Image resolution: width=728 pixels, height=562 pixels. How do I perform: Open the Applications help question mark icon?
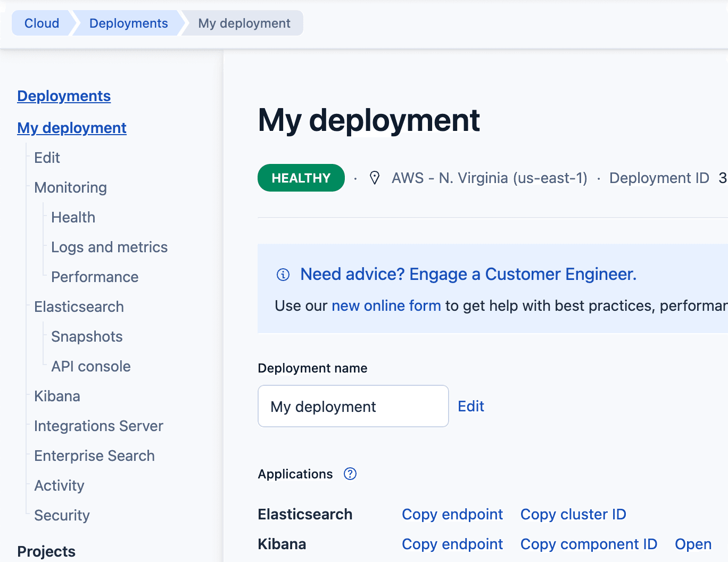[x=350, y=474]
